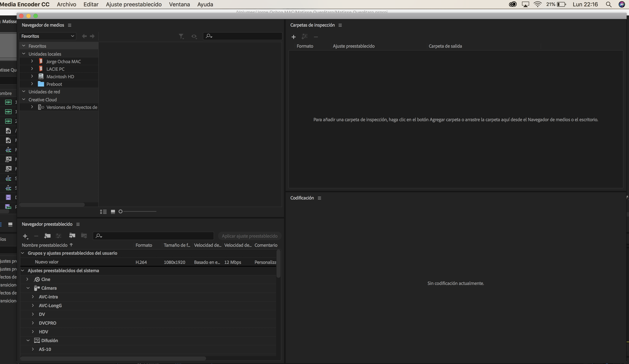Click the new preset icon in Navegador preestablecido
The width and height of the screenshot is (629, 364).
(x=25, y=236)
